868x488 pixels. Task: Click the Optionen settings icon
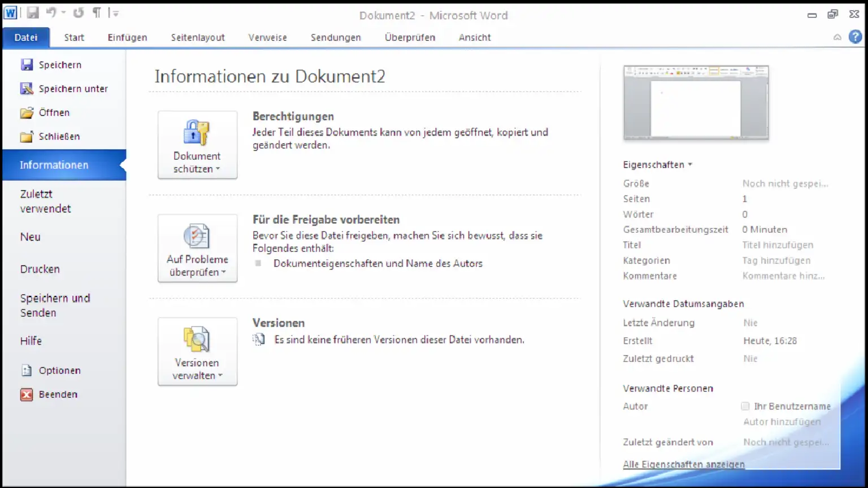pos(27,371)
